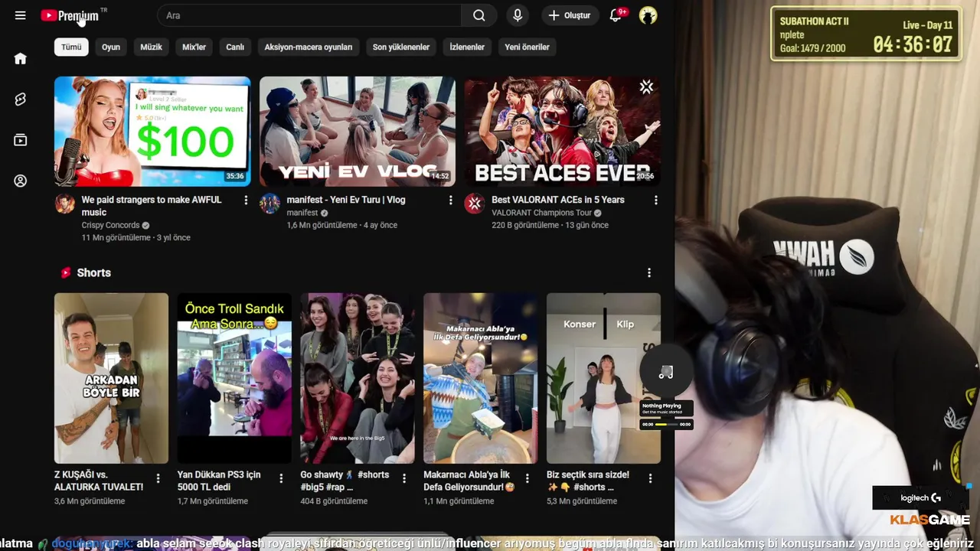Select the İzlenenler chip
Viewport: 980px width, 551px height.
pyautogui.click(x=467, y=47)
